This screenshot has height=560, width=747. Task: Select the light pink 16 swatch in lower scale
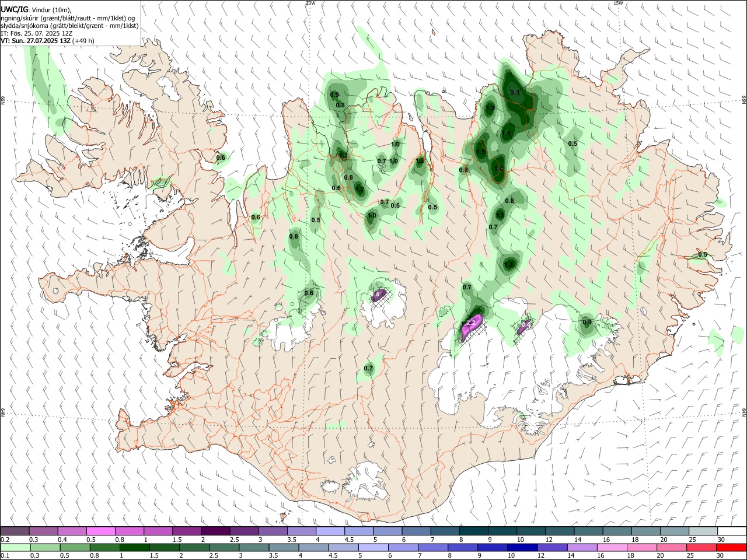coord(611,547)
